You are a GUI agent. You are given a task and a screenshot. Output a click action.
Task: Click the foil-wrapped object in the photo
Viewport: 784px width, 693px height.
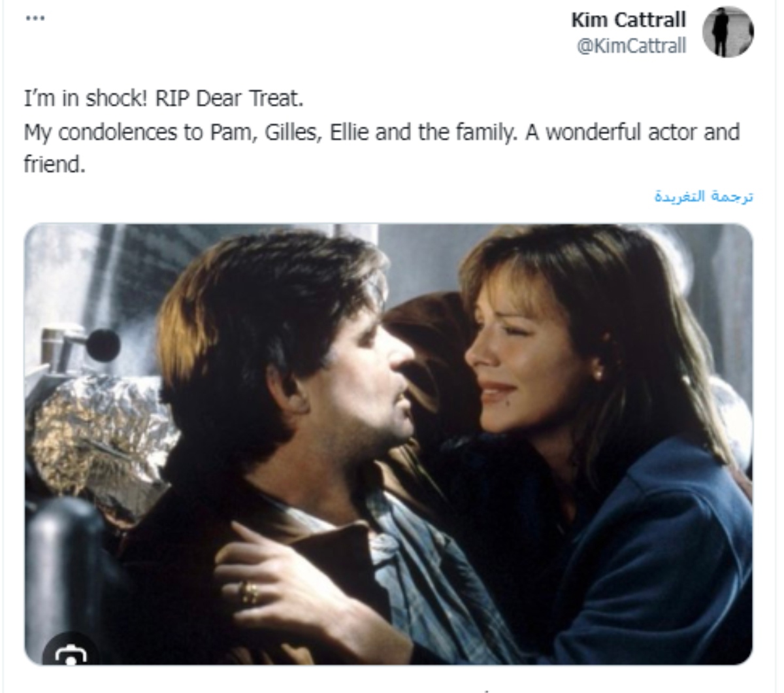pyautogui.click(x=95, y=431)
